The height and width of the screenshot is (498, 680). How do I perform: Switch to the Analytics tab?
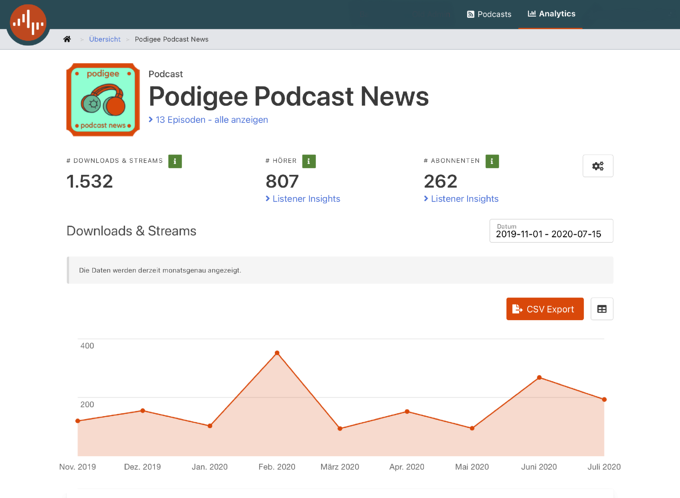(551, 14)
